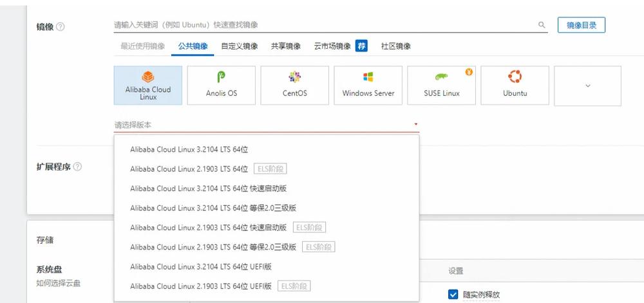The image size is (644, 303).
Task: Open the 请选择版本 version dropdown
Action: 267,125
